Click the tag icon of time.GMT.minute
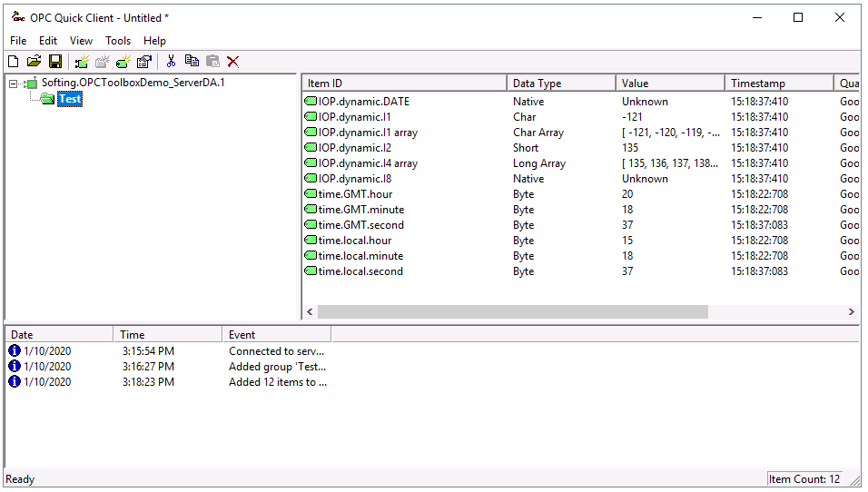Image resolution: width=868 pixels, height=492 pixels. click(x=311, y=210)
